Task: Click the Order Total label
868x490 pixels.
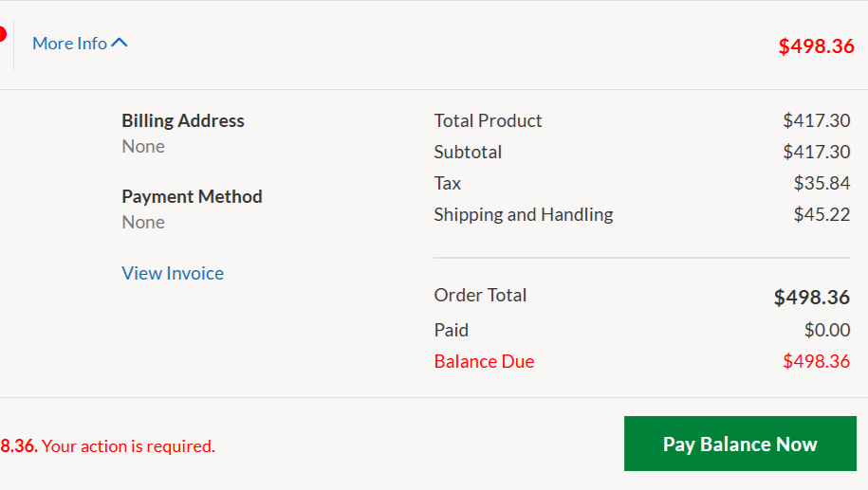Action: click(x=480, y=295)
